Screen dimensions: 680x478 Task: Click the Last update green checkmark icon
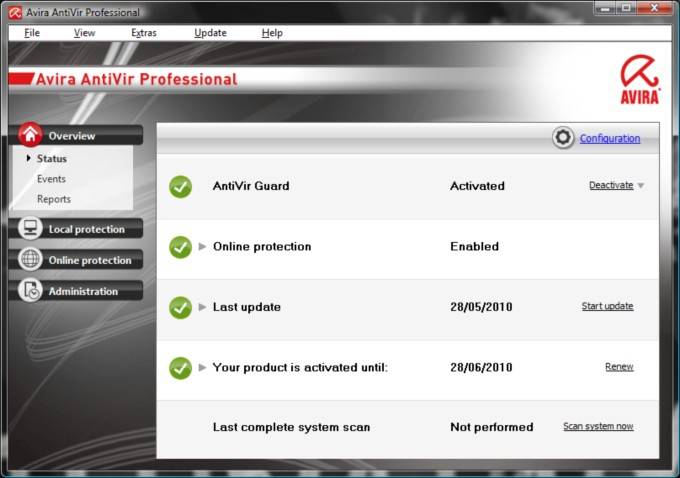(x=180, y=307)
